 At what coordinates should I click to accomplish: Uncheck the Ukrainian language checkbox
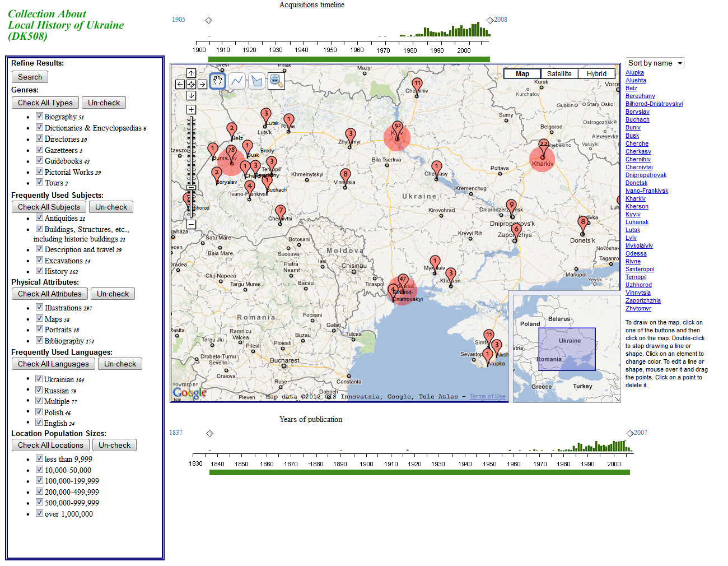[39, 379]
